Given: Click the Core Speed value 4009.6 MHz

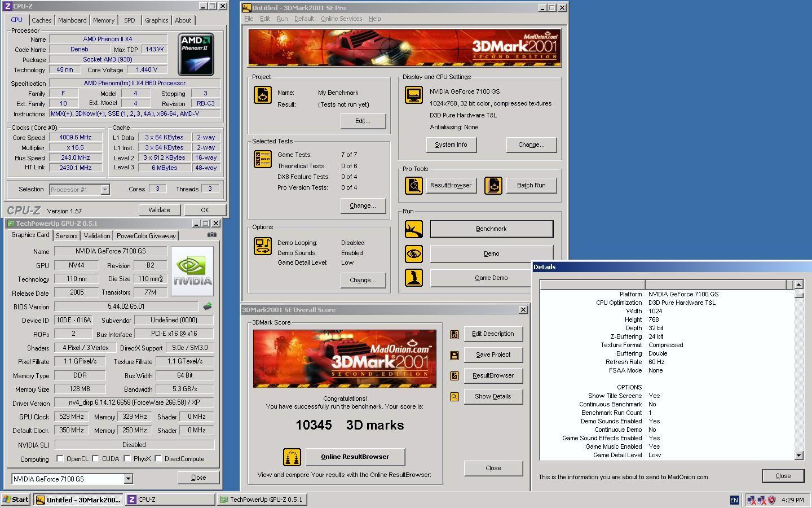Looking at the screenshot, I should click(76, 137).
